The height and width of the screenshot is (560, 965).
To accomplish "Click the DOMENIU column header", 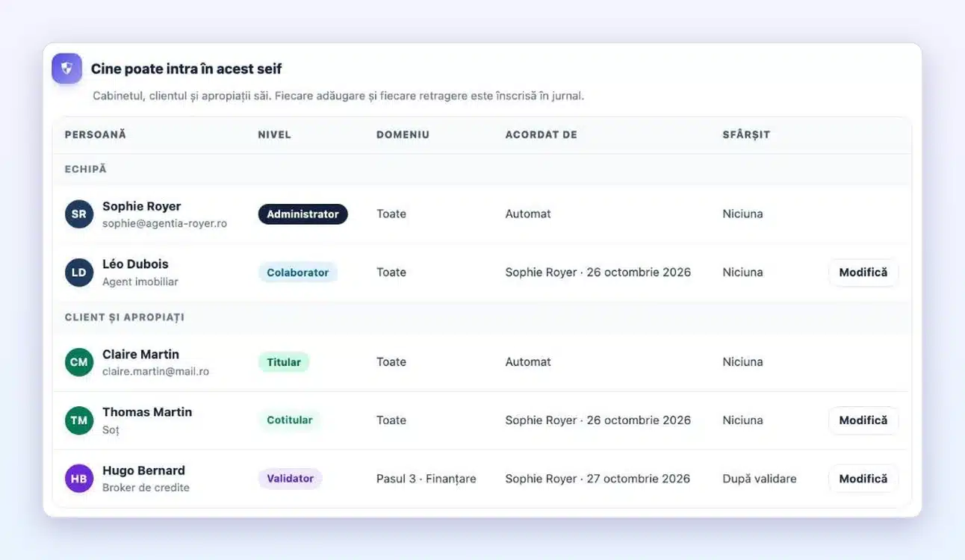I will [403, 135].
